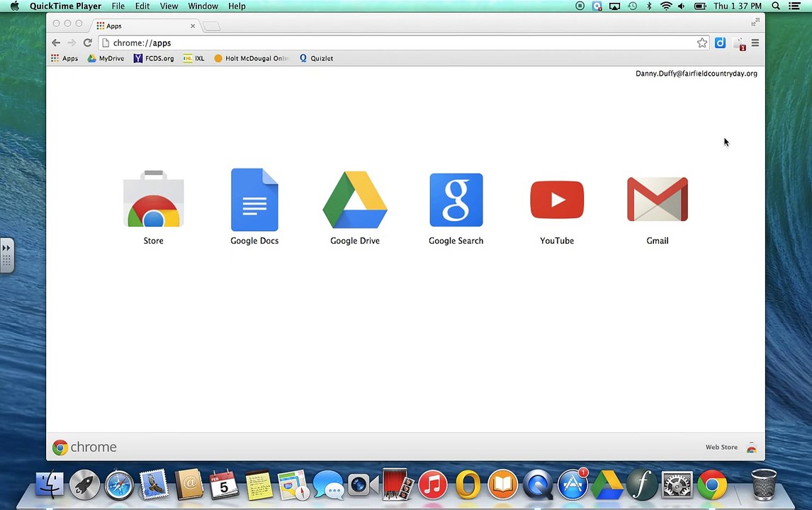Viewport: 812px width, 510px height.
Task: Bookmark this page with the star icon
Action: [x=701, y=43]
